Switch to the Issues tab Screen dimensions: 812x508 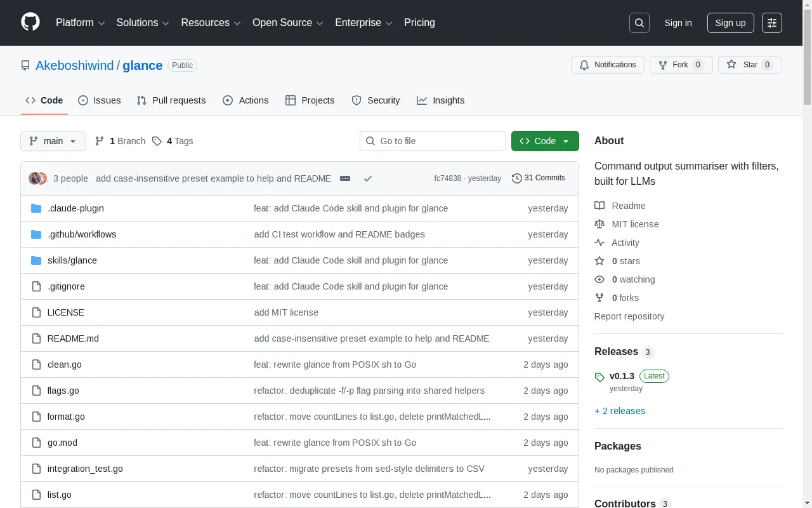point(99,100)
